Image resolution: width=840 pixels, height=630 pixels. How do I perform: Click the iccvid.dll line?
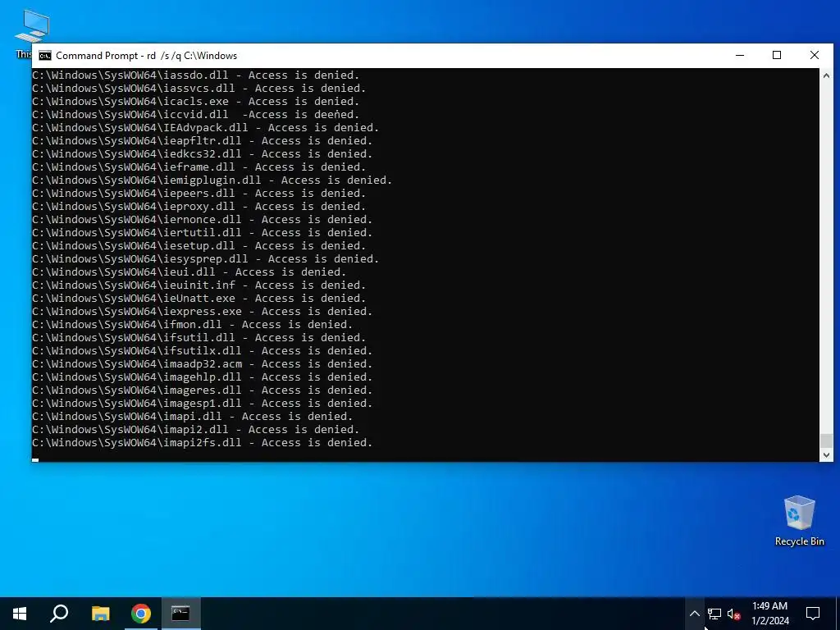[x=195, y=115]
